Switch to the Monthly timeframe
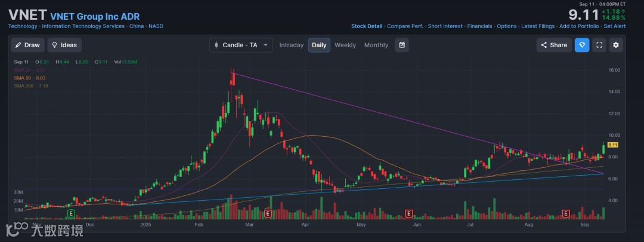The image size is (644, 242). 376,45
